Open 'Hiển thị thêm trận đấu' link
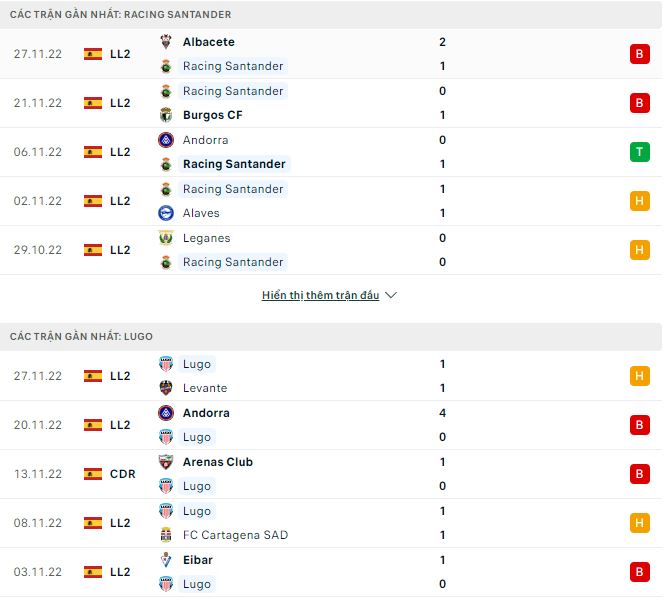This screenshot has height=600, width=670. point(320,296)
